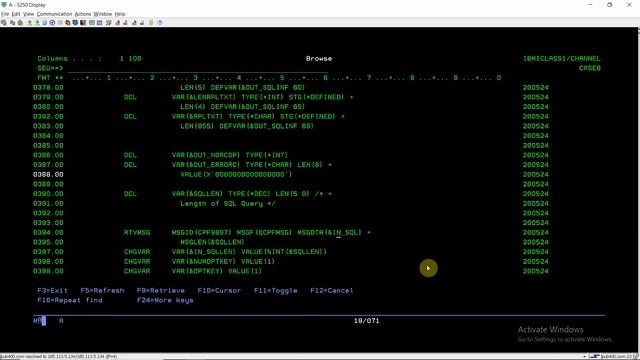The width and height of the screenshot is (640, 360).
Task: Click MSGLEN(&SQLLEN) text
Action: (212, 242)
